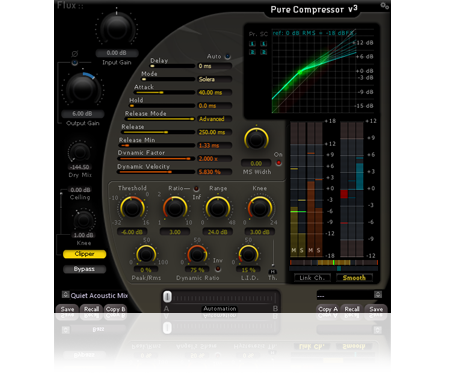Open the Mode selector showing Solera

point(214,79)
